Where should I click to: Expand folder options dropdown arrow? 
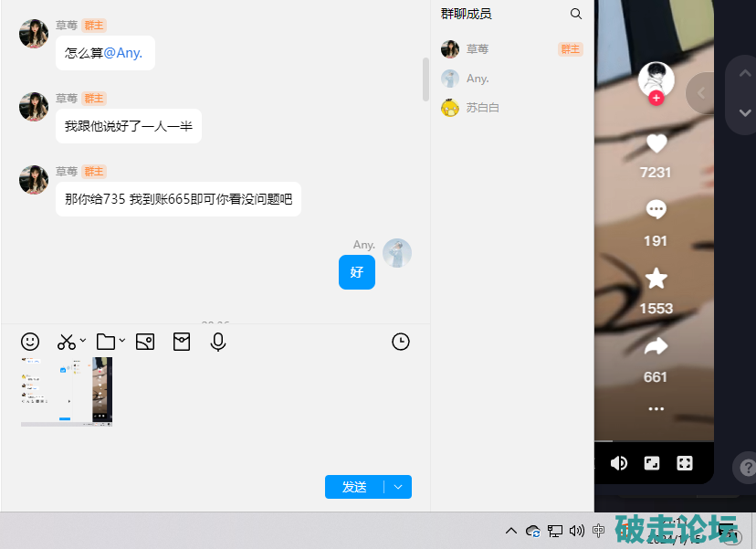coord(122,341)
